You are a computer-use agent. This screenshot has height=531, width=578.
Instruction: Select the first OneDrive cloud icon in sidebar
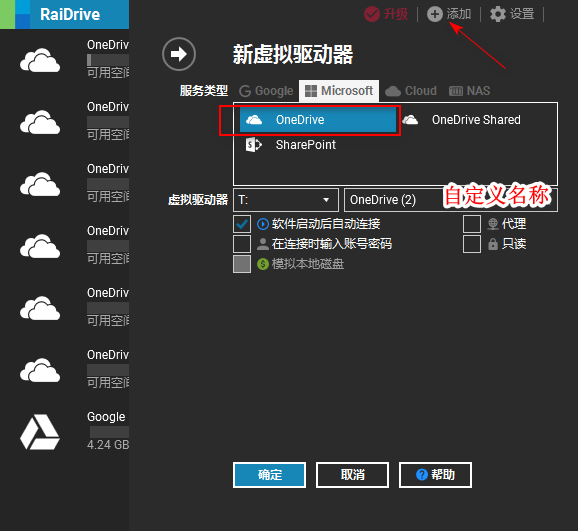tap(40, 60)
